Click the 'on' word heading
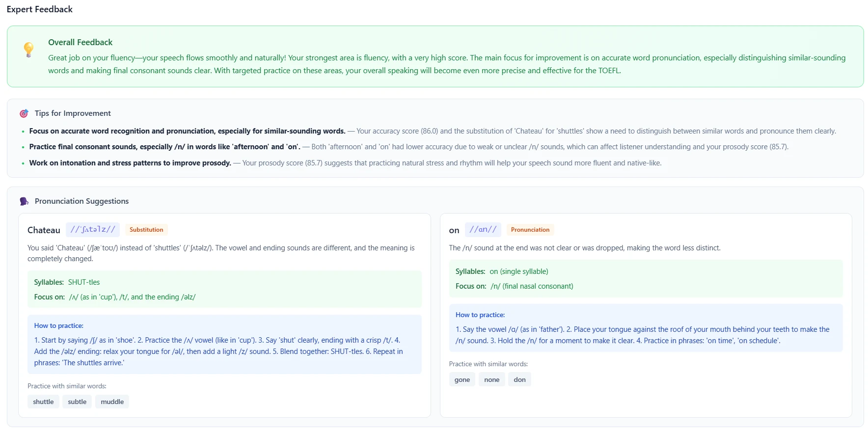This screenshot has height=432, width=868. pyautogui.click(x=454, y=230)
